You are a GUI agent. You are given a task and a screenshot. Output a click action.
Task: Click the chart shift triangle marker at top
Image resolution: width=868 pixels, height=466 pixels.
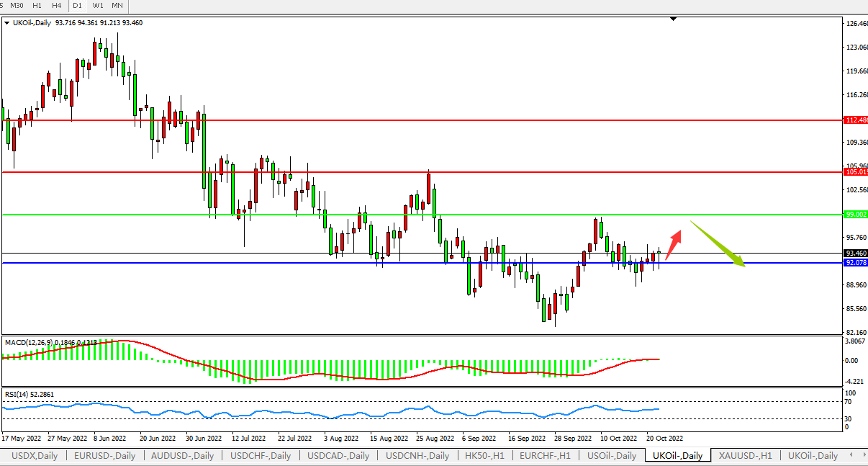coord(673,19)
